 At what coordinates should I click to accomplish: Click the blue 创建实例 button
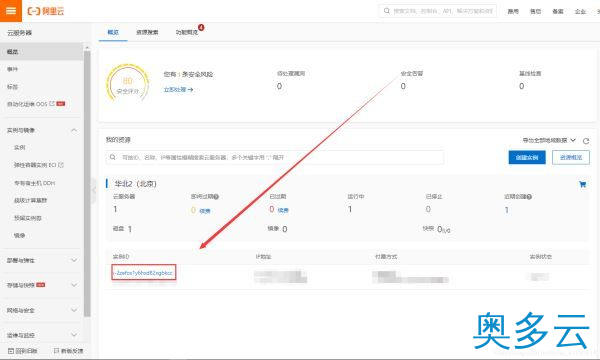pos(527,157)
